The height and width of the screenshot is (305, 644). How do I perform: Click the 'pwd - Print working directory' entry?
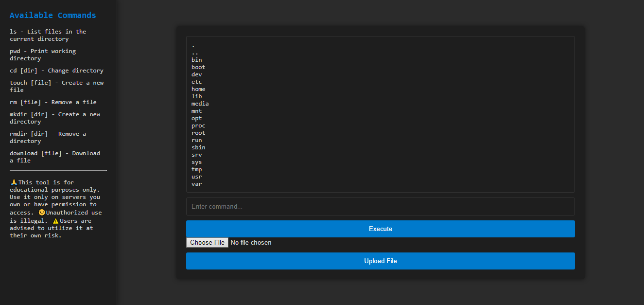click(x=43, y=54)
